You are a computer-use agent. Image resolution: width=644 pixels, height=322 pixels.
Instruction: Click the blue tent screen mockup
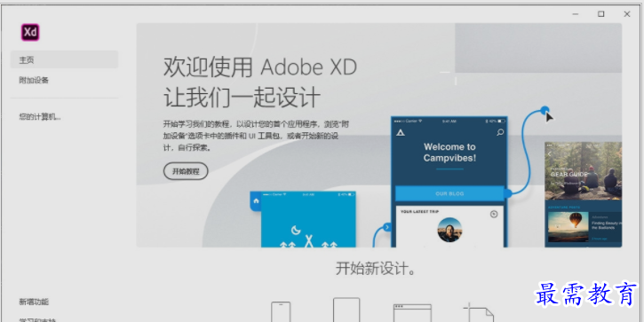point(308,219)
